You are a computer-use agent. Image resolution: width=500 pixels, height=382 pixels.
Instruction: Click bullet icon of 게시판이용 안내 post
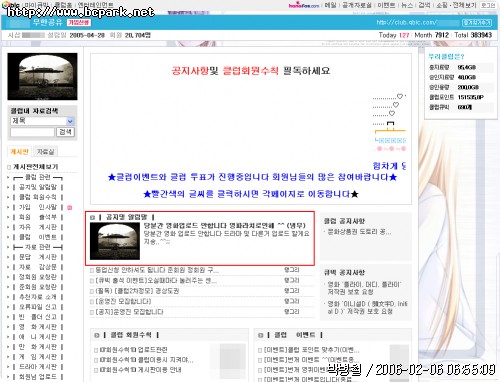pyautogui.click(x=96, y=370)
